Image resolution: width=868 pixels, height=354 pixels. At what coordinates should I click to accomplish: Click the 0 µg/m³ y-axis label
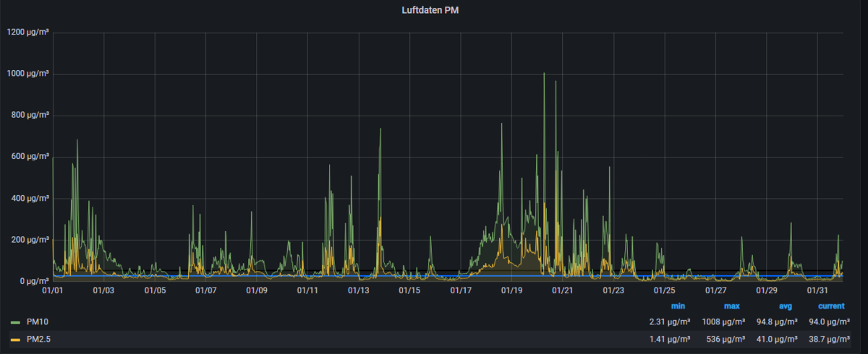pos(32,281)
